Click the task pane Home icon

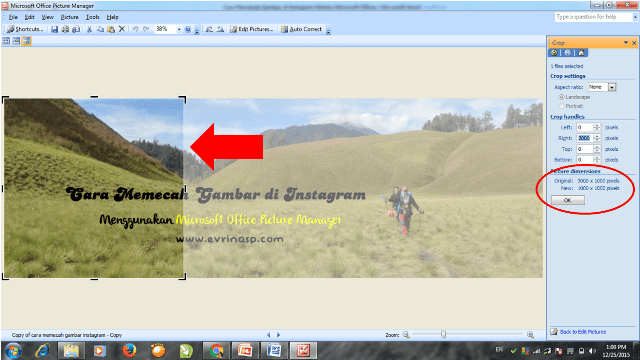[x=581, y=53]
